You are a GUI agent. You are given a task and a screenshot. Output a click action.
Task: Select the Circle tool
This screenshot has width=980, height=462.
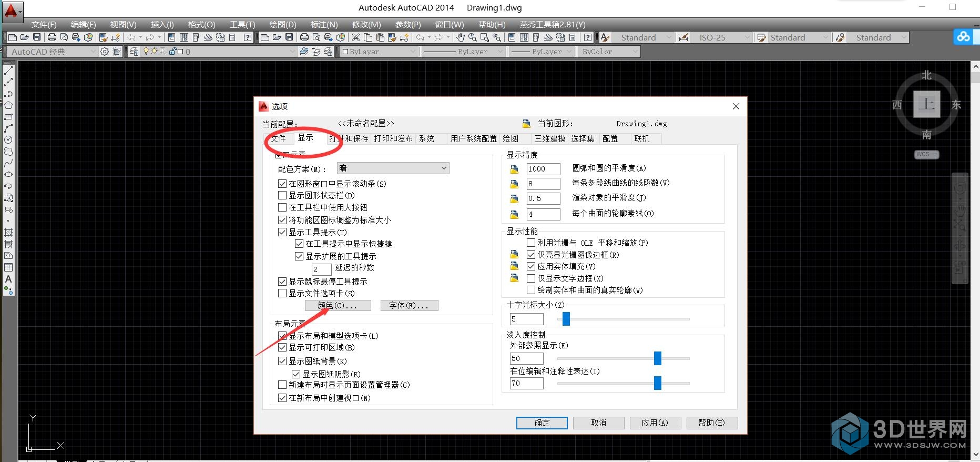pyautogui.click(x=8, y=140)
